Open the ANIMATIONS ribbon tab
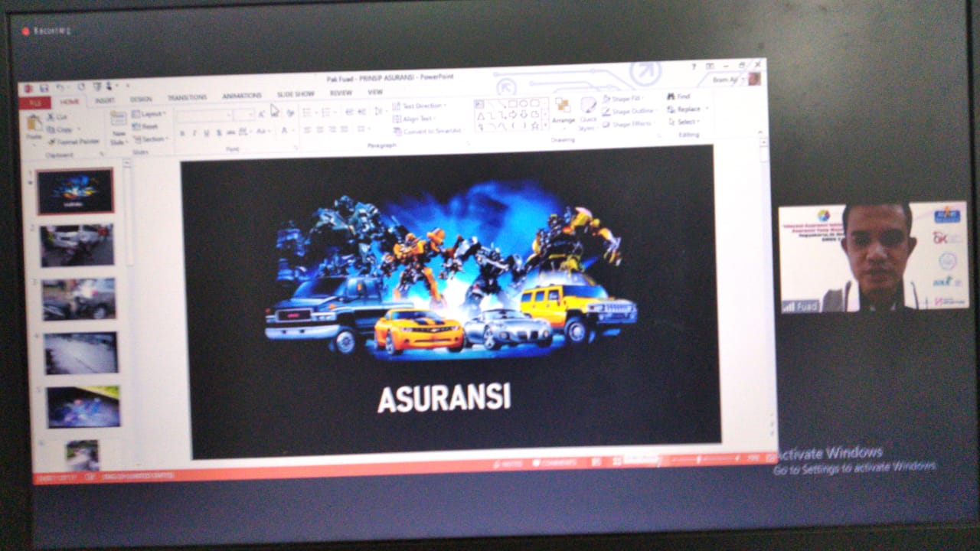This screenshot has height=551, width=980. [x=242, y=96]
